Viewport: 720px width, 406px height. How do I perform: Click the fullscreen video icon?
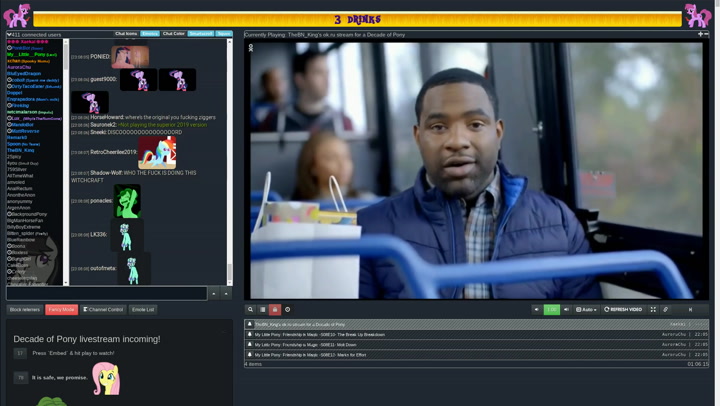653,310
